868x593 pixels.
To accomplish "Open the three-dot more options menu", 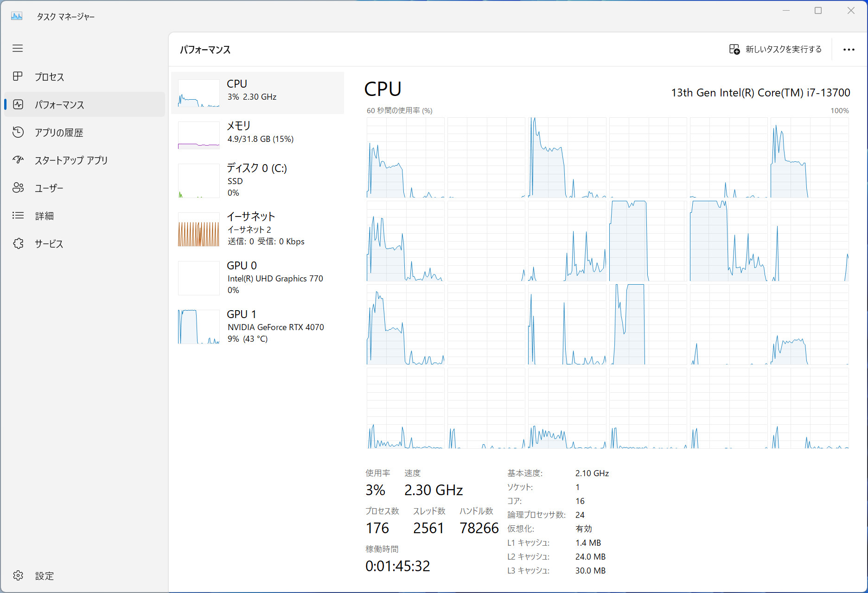I will click(849, 50).
